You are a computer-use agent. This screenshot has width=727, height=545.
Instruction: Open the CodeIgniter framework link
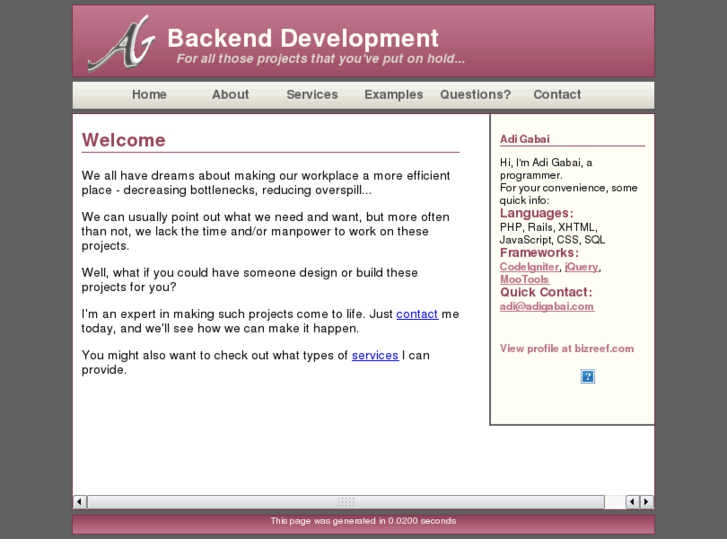pos(529,267)
